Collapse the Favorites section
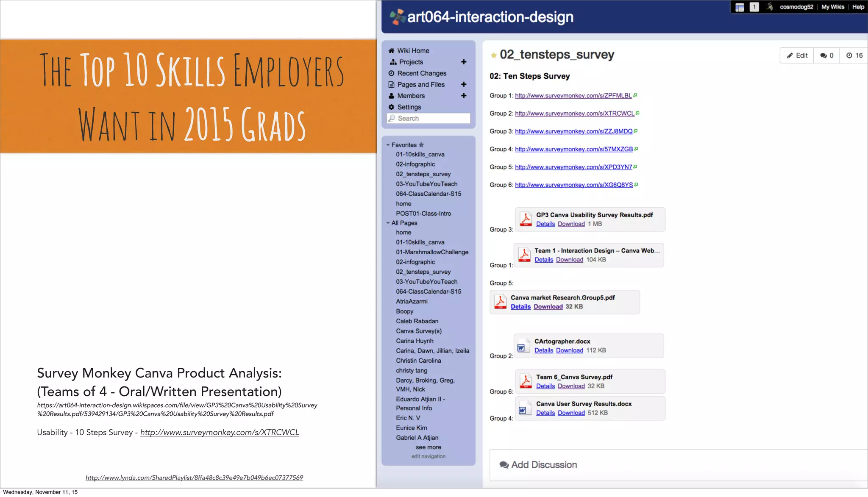 [388, 145]
